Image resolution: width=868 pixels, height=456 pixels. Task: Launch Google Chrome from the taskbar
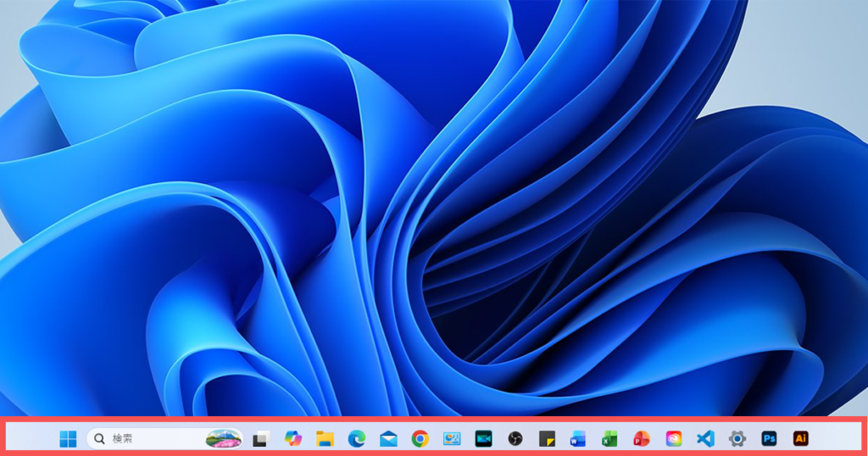point(420,438)
